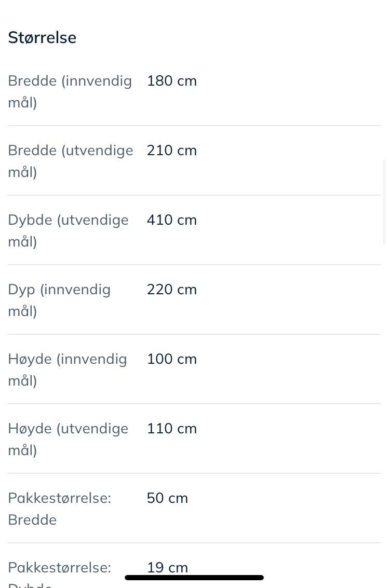Click the divider line below Bredde (innvendig mål)
This screenshot has height=588, width=389.
(x=194, y=126)
